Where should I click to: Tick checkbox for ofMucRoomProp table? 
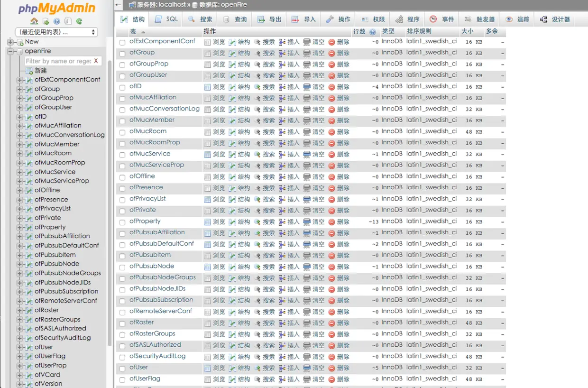coord(122,143)
